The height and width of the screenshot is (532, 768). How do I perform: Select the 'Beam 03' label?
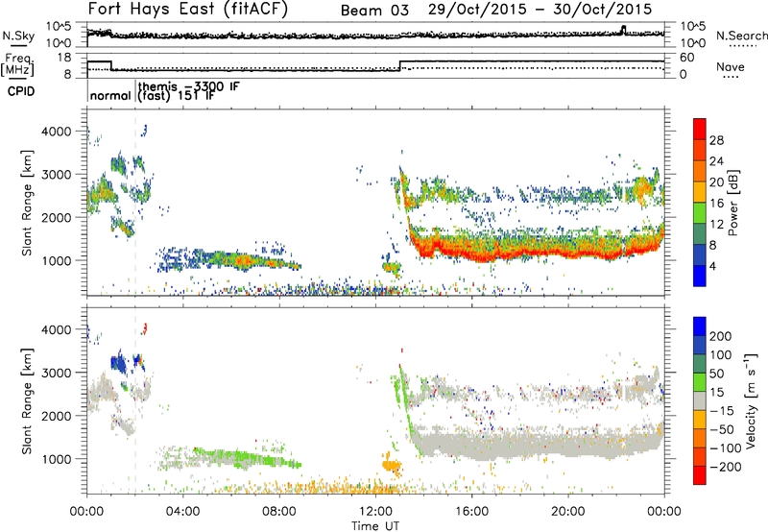point(374,11)
